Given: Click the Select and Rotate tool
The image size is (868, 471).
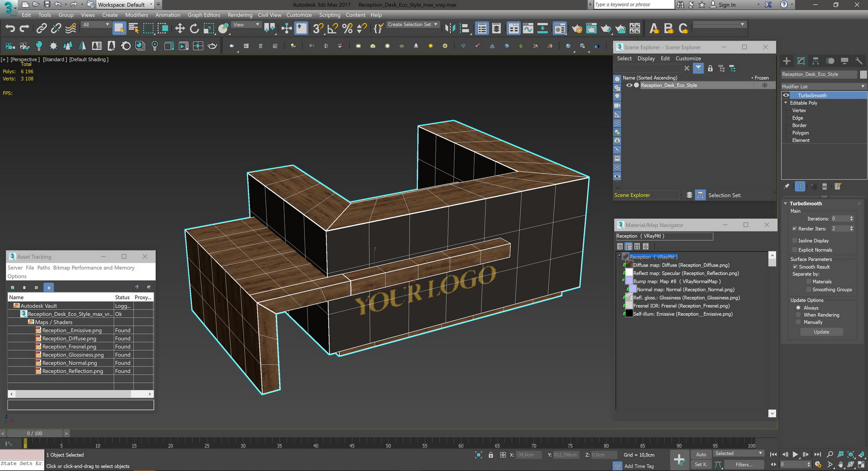Looking at the screenshot, I should [194, 29].
